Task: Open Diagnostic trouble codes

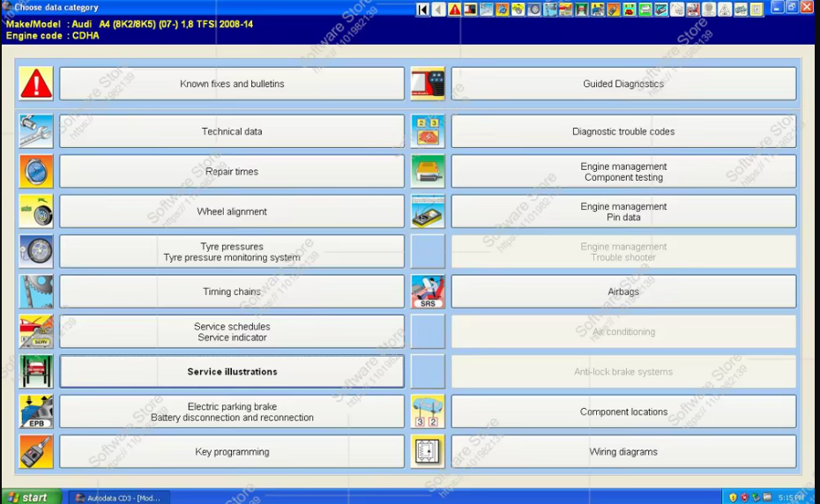Action: [623, 131]
